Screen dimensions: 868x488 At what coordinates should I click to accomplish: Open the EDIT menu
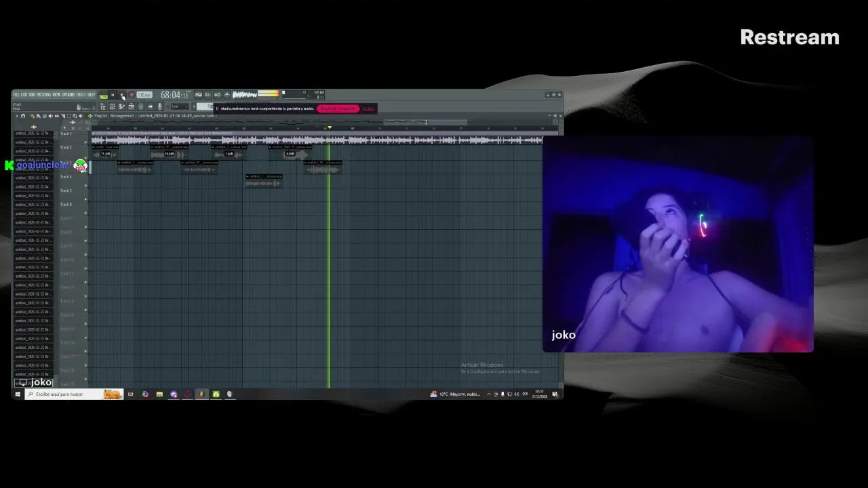24,95
